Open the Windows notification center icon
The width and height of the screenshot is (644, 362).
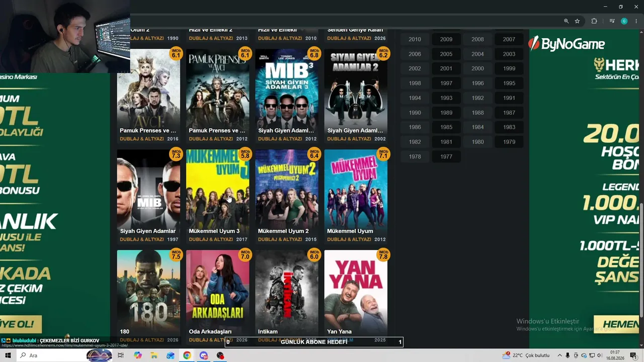pyautogui.click(x=633, y=355)
